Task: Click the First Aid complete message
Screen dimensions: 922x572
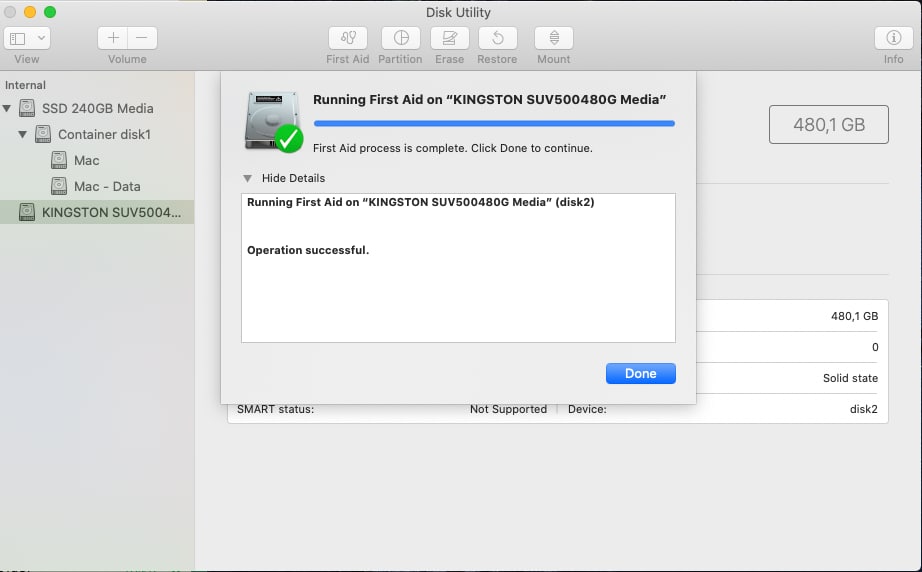Action: 452,148
